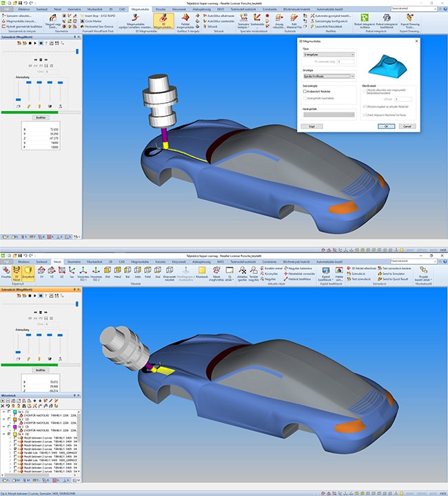Click Horizontal Saw Groove in top window
448x496 pixels.
click(x=97, y=26)
